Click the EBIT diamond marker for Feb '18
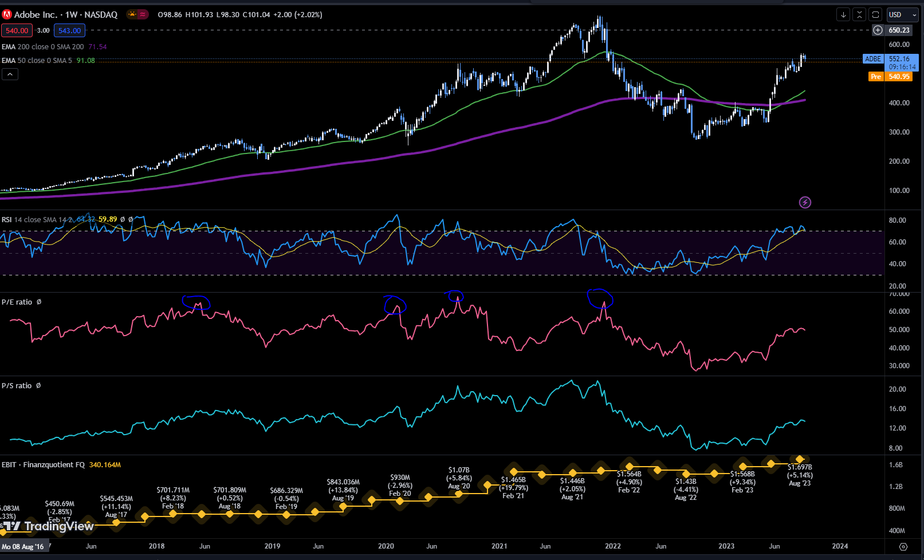Viewport: 924px width, 560px height. pos(173,514)
